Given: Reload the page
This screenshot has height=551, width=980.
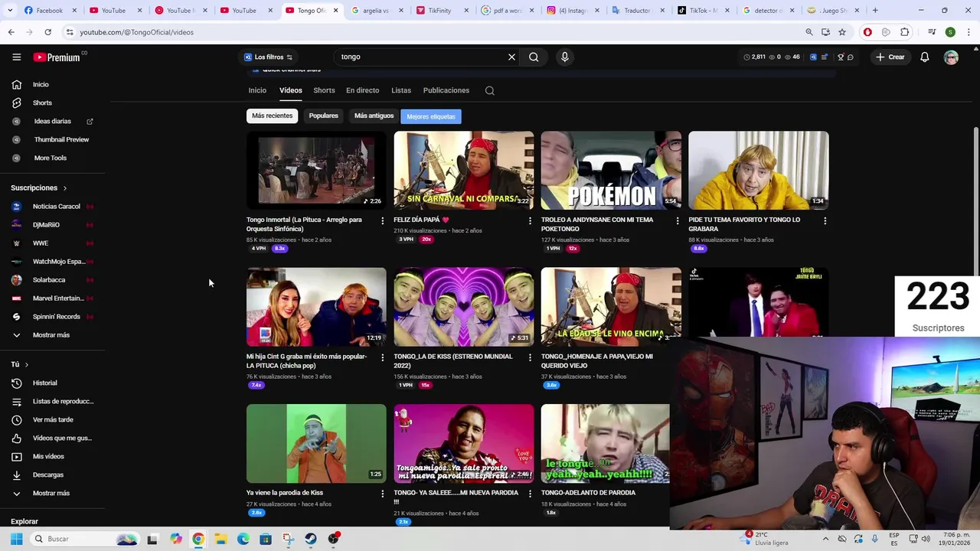Looking at the screenshot, I should pos(47,32).
